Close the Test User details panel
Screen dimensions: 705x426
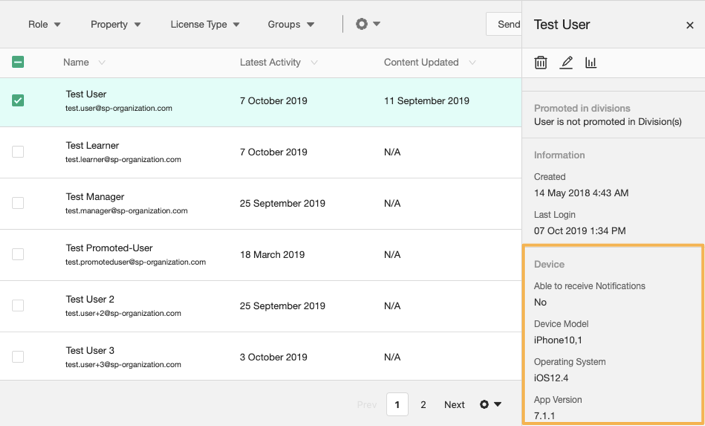click(690, 25)
